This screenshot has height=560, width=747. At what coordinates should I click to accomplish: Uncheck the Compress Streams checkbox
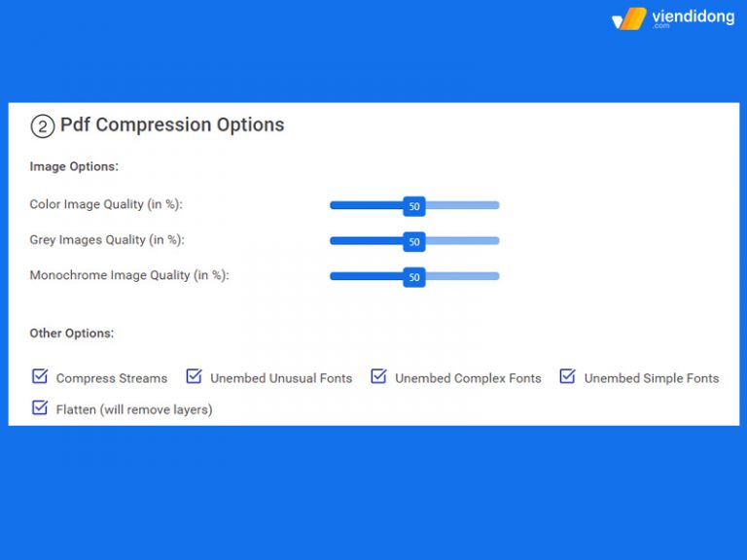pyautogui.click(x=40, y=375)
